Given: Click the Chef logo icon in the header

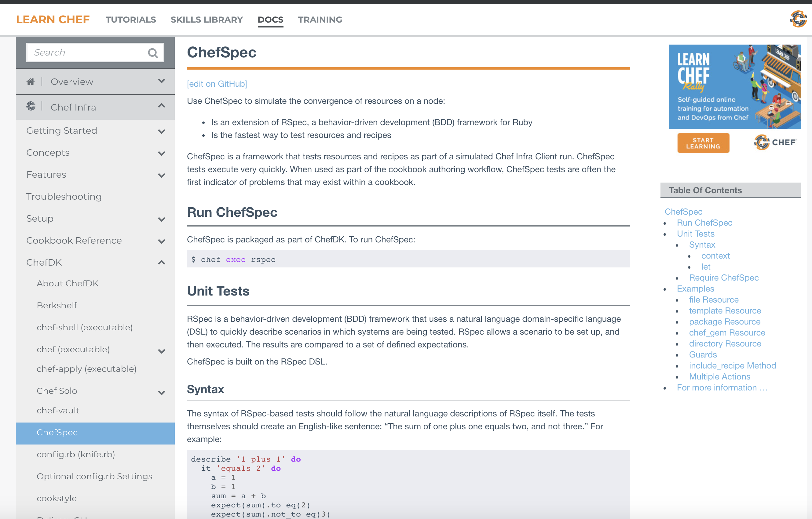Looking at the screenshot, I should click(798, 19).
